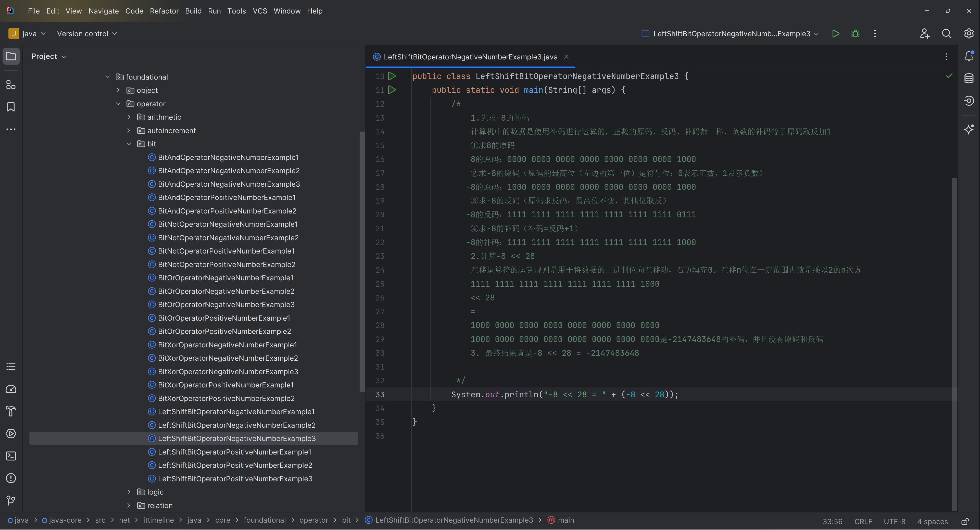Image resolution: width=980 pixels, height=530 pixels.
Task: Open the Bookmarks tool window
Action: 11,107
